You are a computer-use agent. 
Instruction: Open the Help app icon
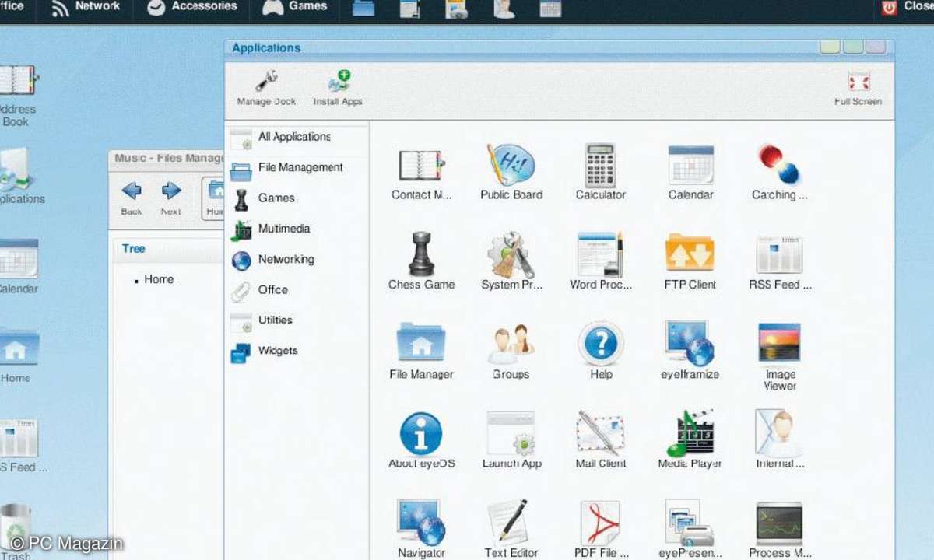point(600,343)
